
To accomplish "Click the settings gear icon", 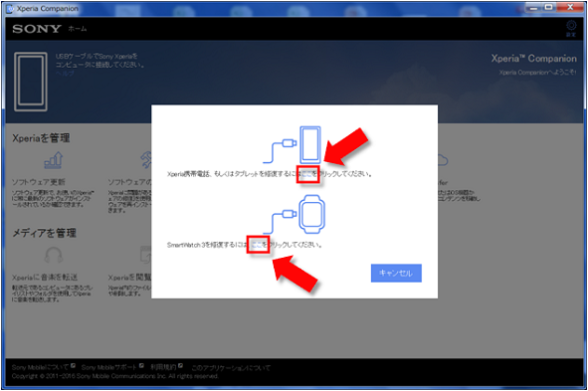I will (571, 26).
